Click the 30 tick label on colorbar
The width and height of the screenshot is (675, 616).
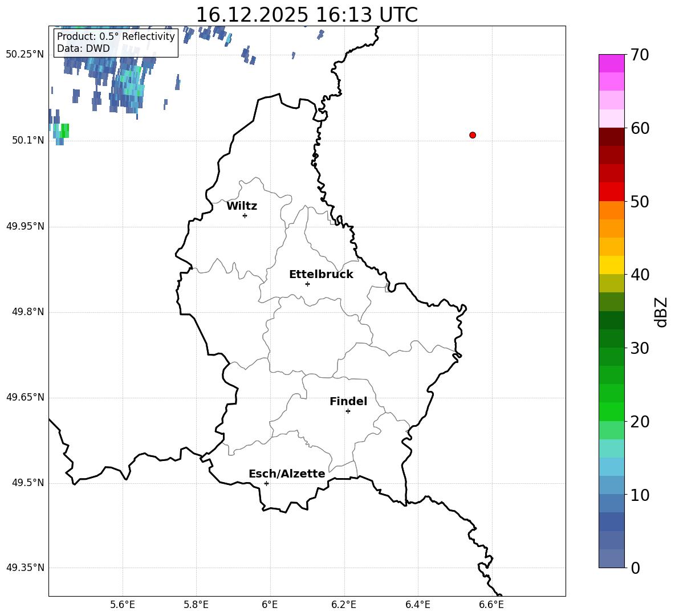640,348
